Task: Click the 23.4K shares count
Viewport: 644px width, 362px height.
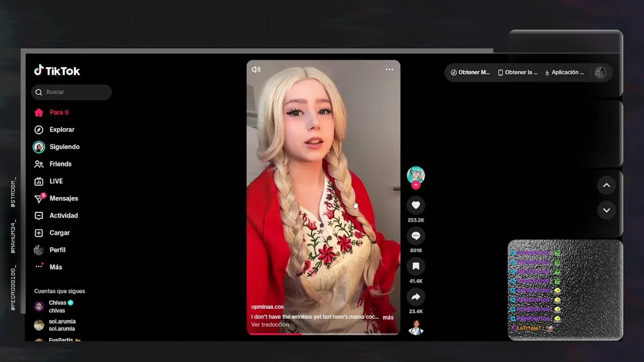Action: coord(416,312)
